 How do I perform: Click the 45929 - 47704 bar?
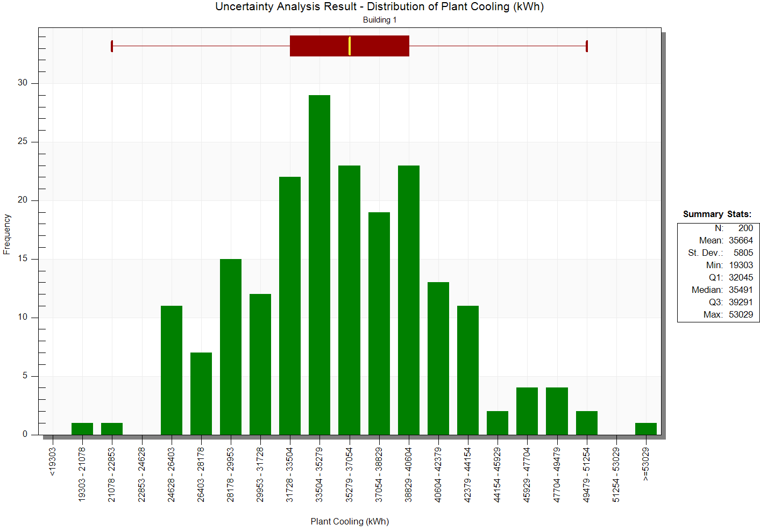click(527, 411)
